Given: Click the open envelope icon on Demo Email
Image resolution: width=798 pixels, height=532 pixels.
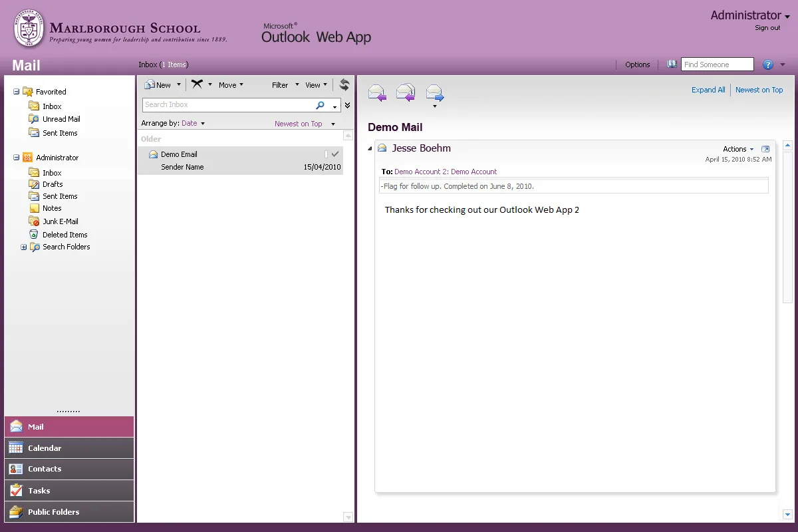Looking at the screenshot, I should tap(153, 154).
